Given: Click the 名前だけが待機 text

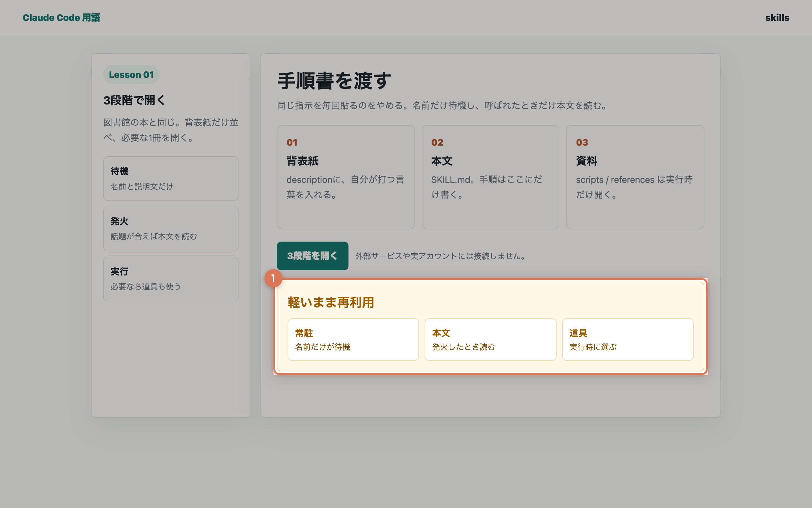Looking at the screenshot, I should 323,347.
